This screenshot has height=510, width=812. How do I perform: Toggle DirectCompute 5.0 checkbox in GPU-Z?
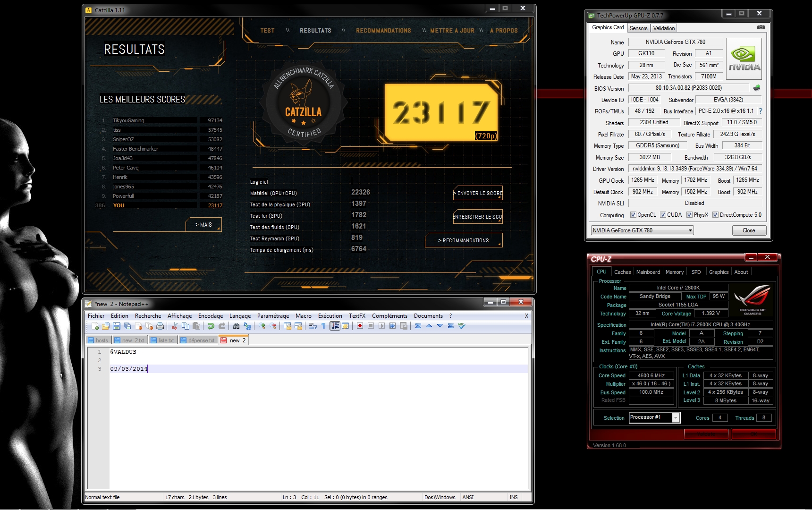coord(715,215)
